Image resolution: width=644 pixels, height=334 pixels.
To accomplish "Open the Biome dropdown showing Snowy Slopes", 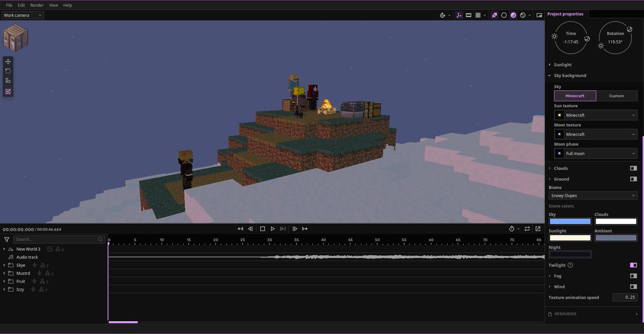I will (593, 196).
